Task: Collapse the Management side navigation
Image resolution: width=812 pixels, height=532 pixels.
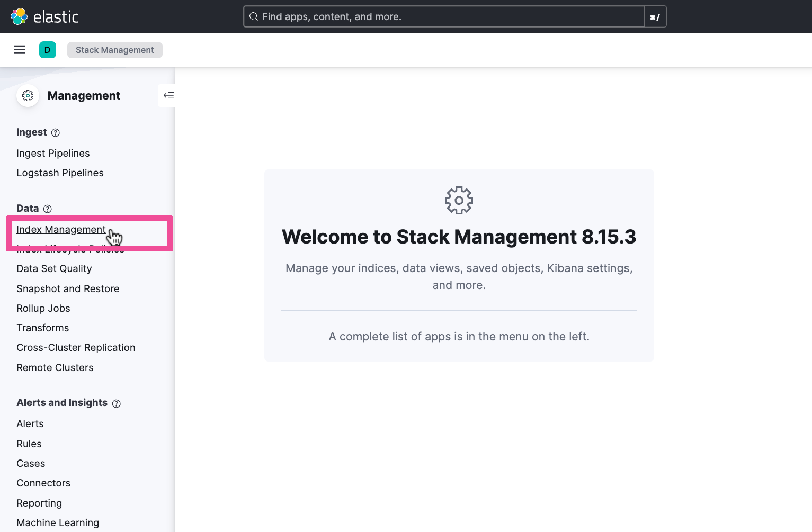Action: (168, 95)
